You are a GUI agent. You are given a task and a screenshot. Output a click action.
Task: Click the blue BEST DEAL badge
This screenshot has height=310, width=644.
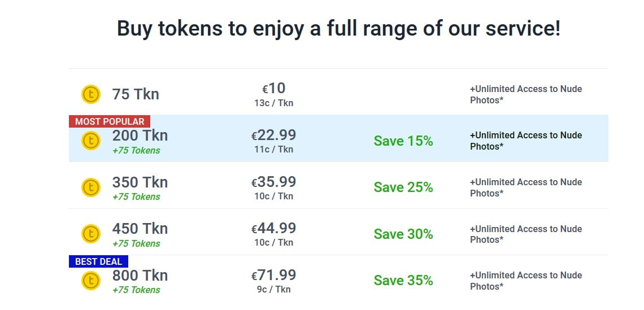click(x=98, y=261)
